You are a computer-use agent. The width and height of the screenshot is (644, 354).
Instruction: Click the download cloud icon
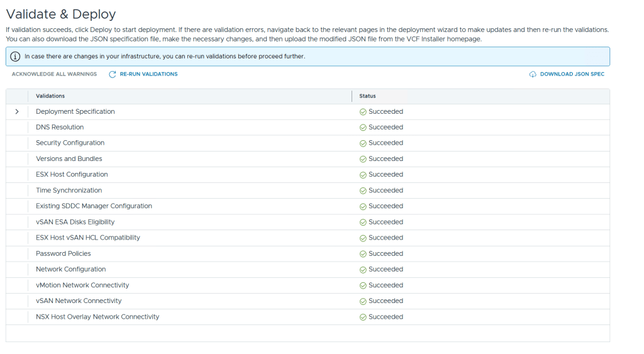click(533, 74)
